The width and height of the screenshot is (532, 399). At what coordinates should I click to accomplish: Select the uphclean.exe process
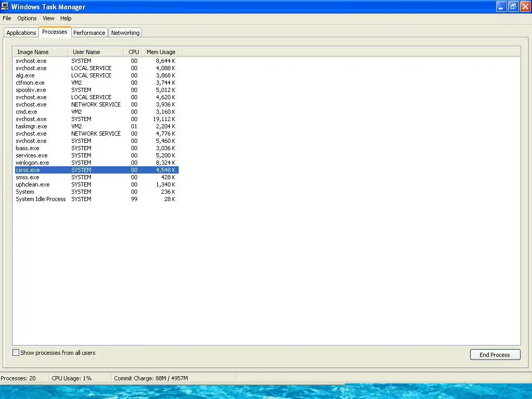96,184
